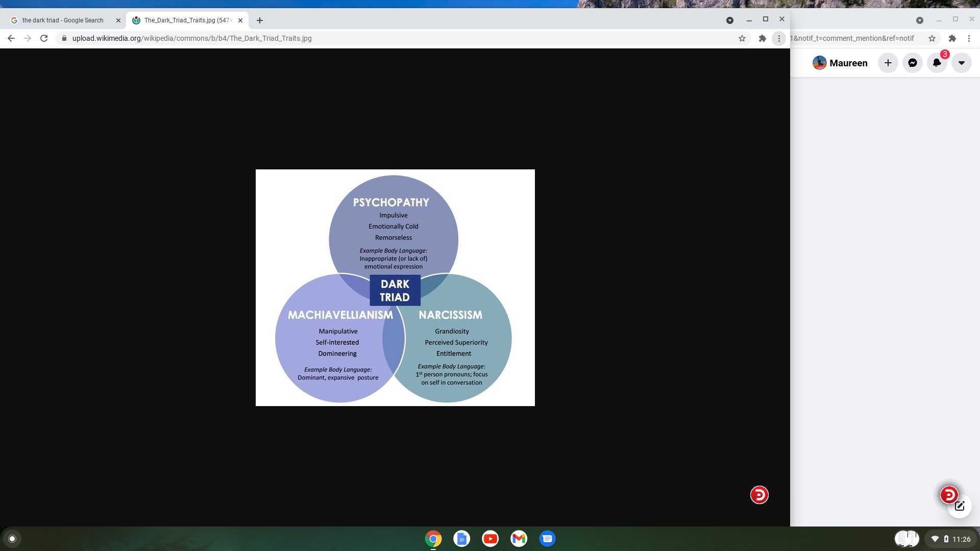Launch Gmail from the shelf
Screen dimensions: 980x551
click(519, 539)
